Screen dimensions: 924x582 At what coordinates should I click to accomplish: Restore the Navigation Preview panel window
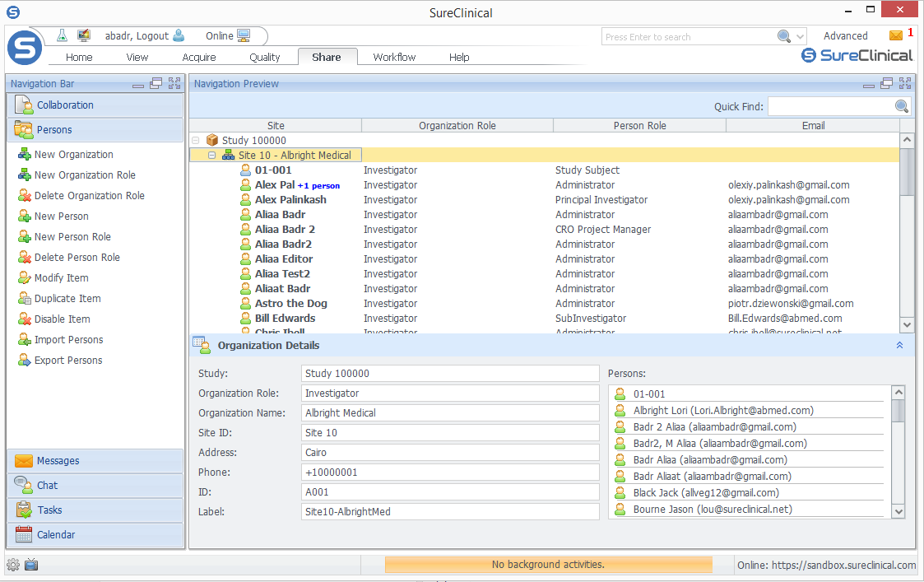point(887,83)
